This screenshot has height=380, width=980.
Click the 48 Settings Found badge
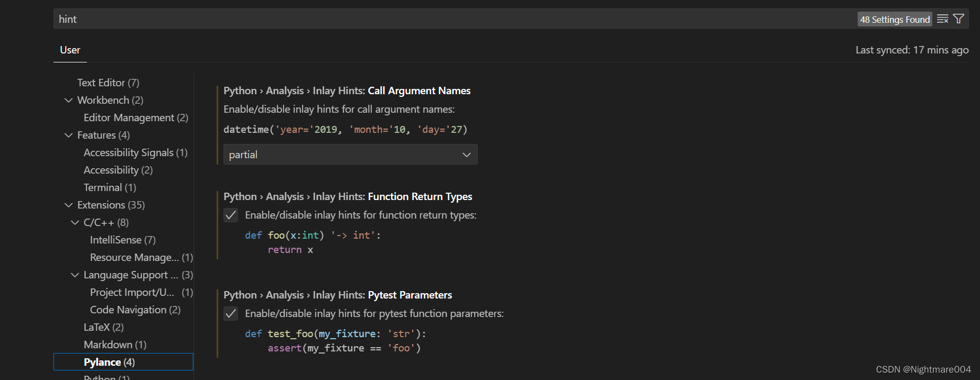tap(894, 20)
